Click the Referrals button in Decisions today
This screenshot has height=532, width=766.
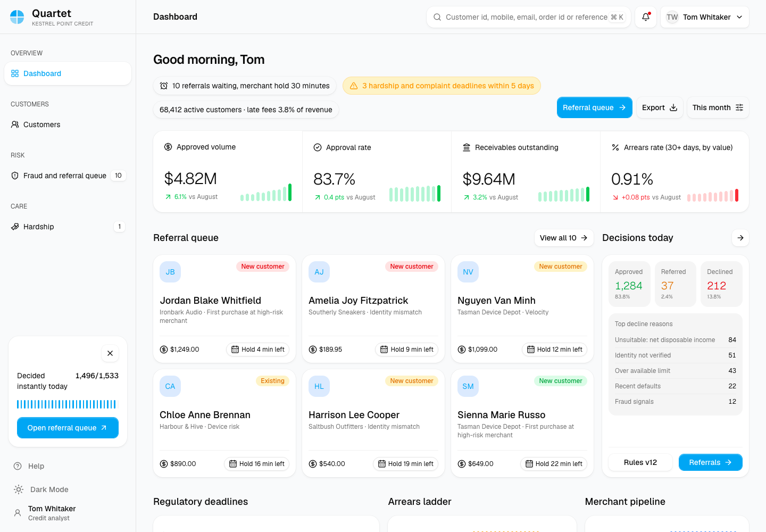pos(711,462)
